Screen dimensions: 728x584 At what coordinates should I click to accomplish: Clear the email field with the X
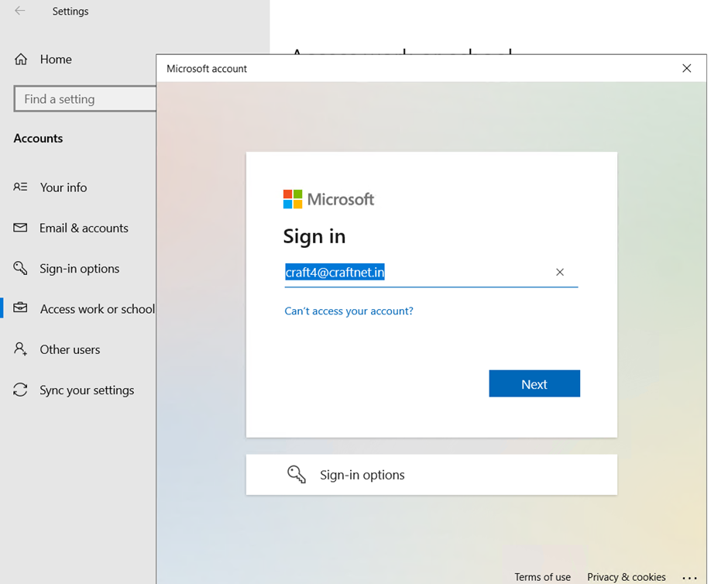[560, 272]
